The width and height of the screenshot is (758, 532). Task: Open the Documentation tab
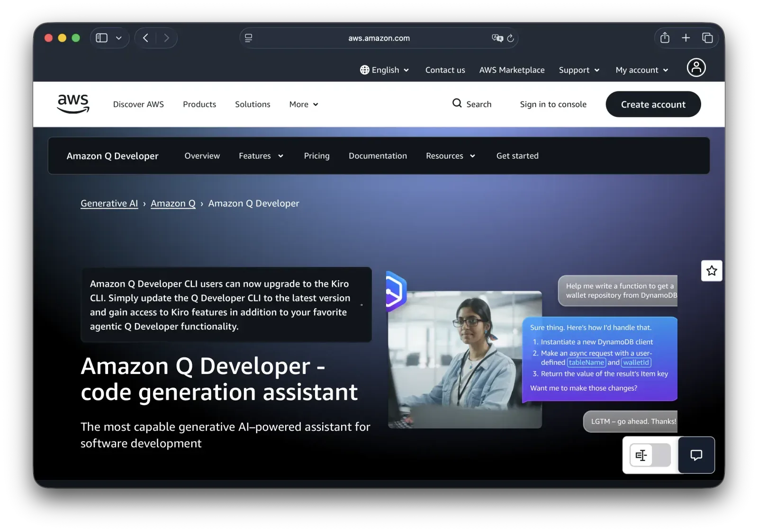[x=378, y=156]
